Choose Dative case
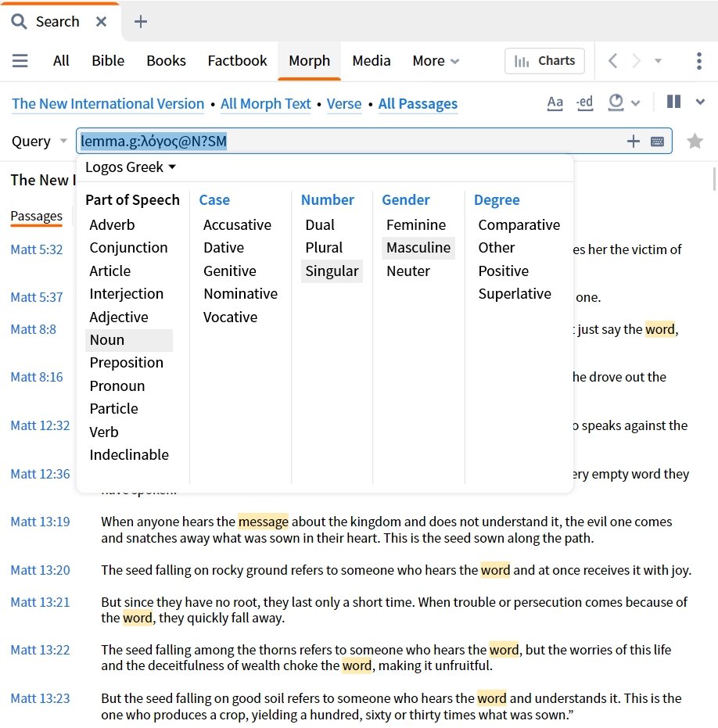 pos(224,247)
